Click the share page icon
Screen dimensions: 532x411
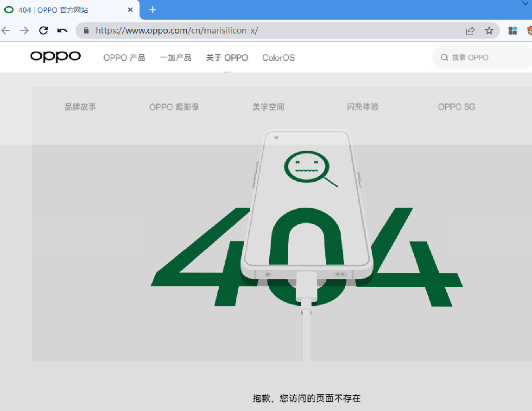point(470,31)
